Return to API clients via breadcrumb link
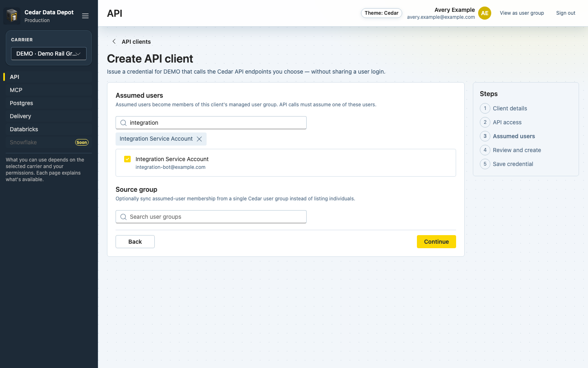 136,42
